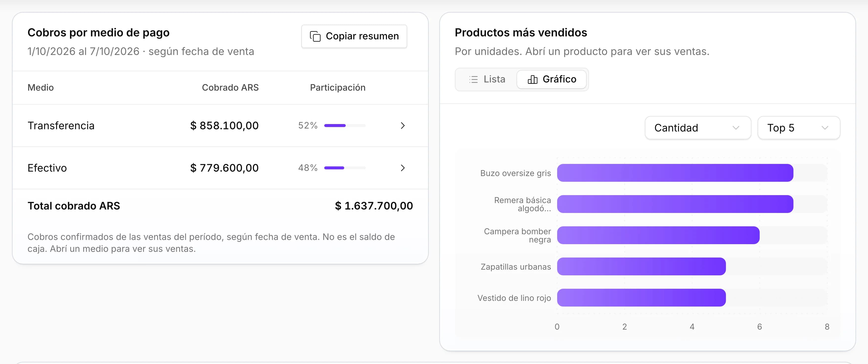Click the Total cobrado ARS label
Viewport: 868px width, 364px height.
[x=74, y=206]
